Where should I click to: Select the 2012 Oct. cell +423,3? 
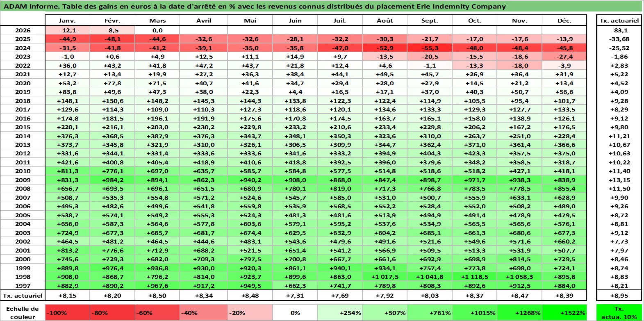click(x=475, y=153)
